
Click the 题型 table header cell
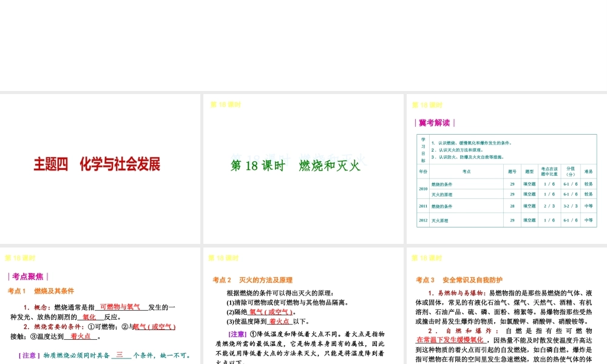pos(529,171)
